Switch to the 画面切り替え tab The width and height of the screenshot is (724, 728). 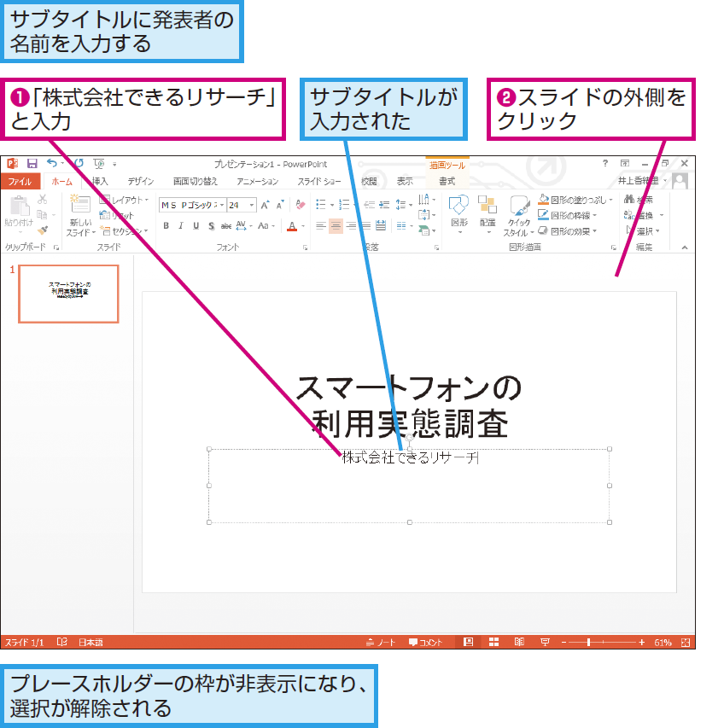195,181
